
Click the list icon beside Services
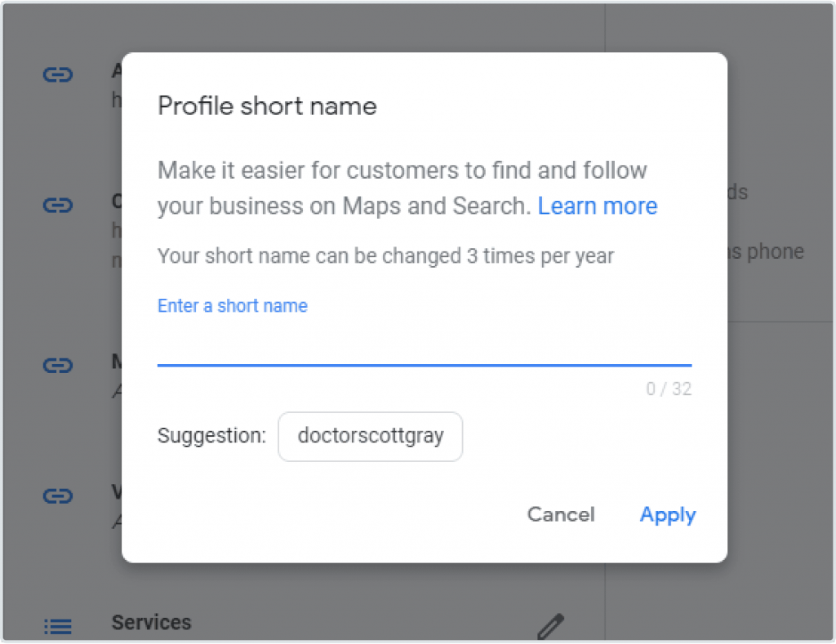click(56, 625)
